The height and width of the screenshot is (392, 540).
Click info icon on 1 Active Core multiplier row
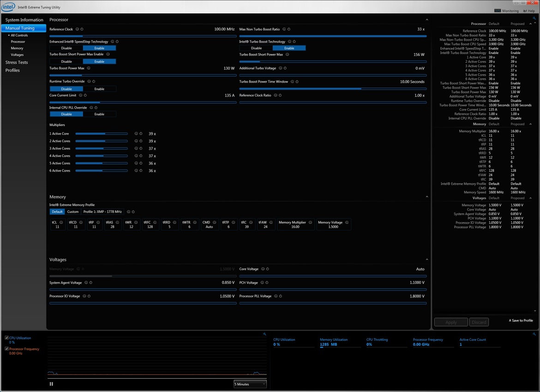[x=136, y=133]
